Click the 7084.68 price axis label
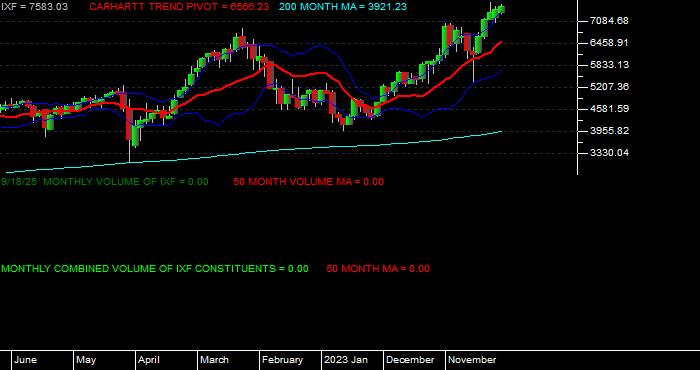700x370 pixels. (609, 21)
